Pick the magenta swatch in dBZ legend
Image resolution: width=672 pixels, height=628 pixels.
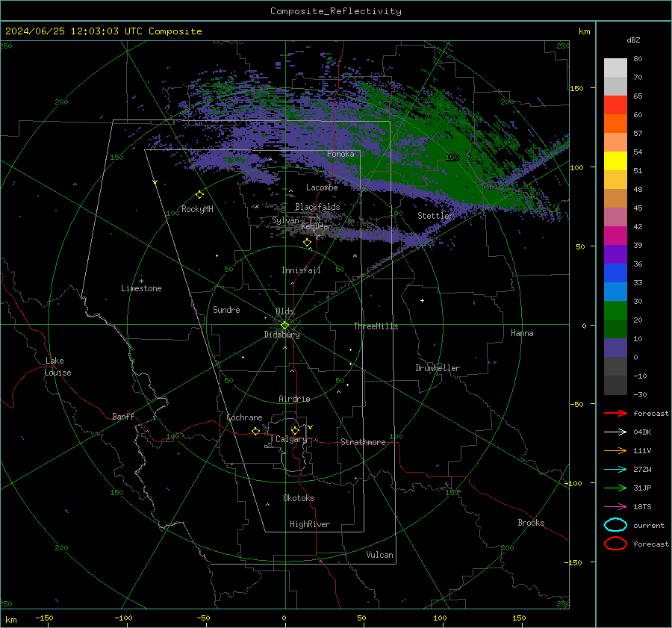[x=615, y=235]
